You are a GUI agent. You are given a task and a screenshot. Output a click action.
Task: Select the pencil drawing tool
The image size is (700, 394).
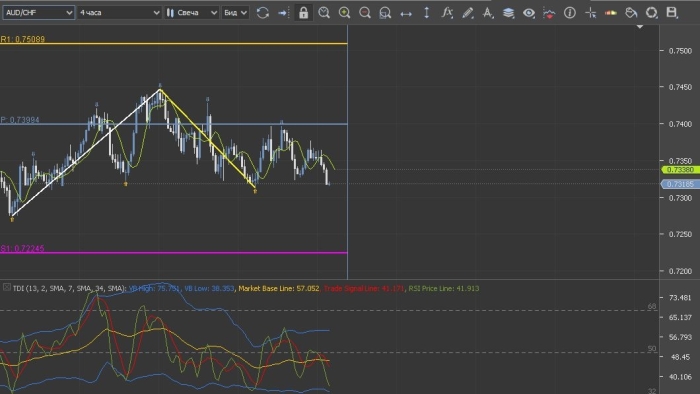pos(467,12)
